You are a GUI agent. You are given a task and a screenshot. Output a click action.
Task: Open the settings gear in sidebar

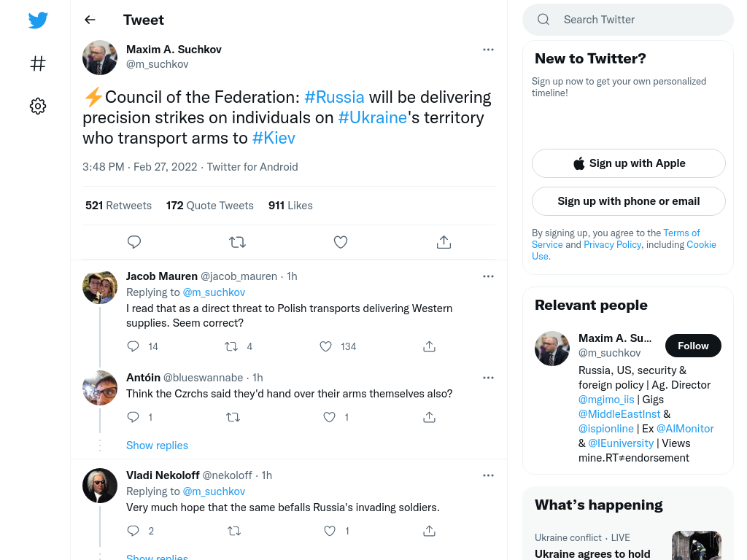coord(38,106)
